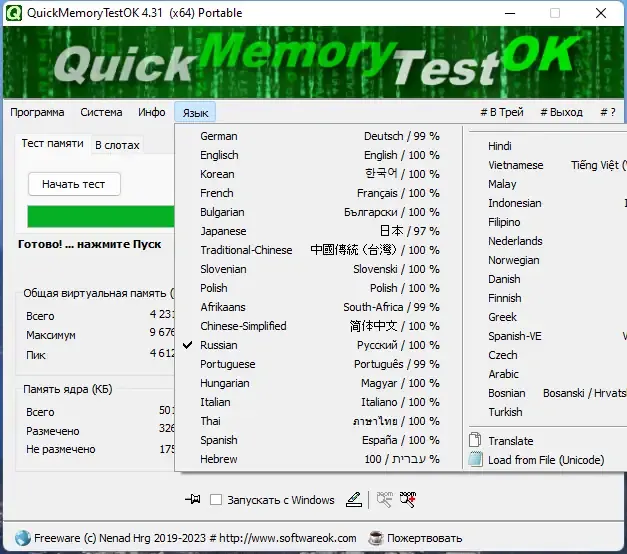Select Hindi in the second column
The image size is (627, 554).
tap(546, 146)
